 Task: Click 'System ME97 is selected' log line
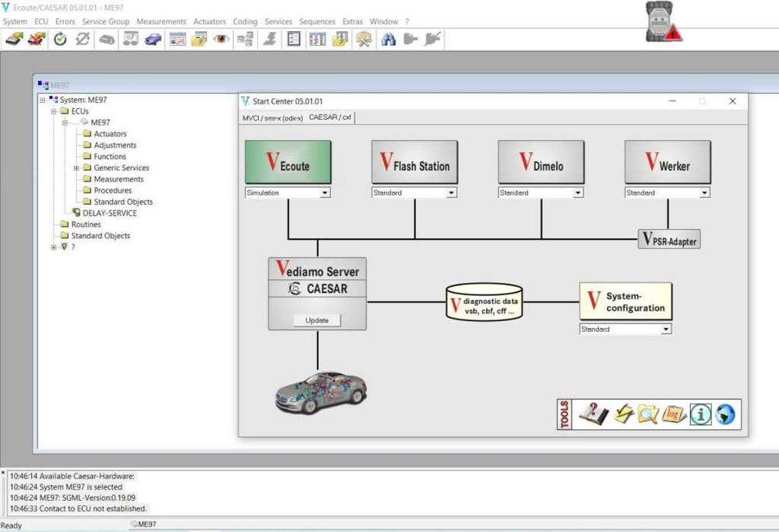(x=66, y=487)
